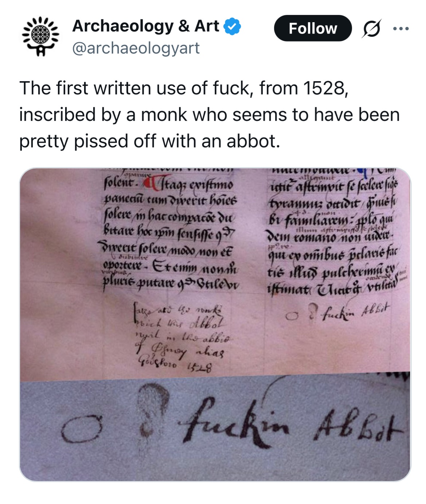This screenshot has height=504, width=426.
Task: Open the tweet text about 1528
Action: 209,114
